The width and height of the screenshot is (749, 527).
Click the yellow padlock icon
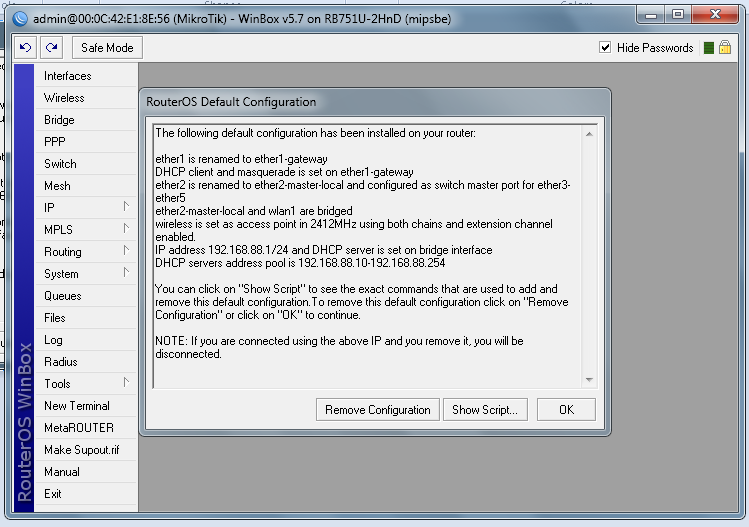(x=725, y=47)
